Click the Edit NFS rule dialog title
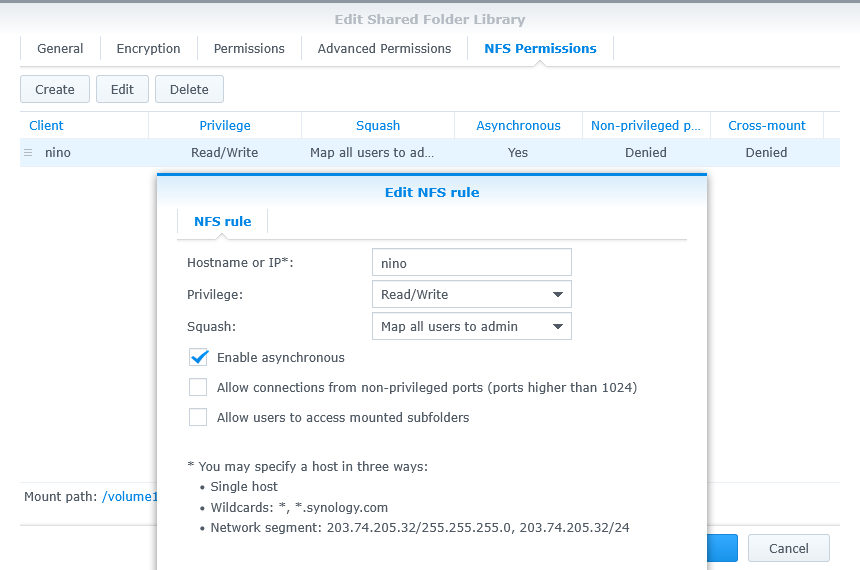This screenshot has width=860, height=570. [432, 193]
